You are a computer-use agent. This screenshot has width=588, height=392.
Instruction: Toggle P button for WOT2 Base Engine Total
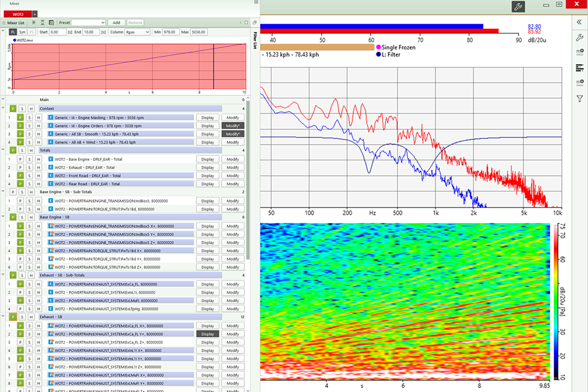click(20, 159)
